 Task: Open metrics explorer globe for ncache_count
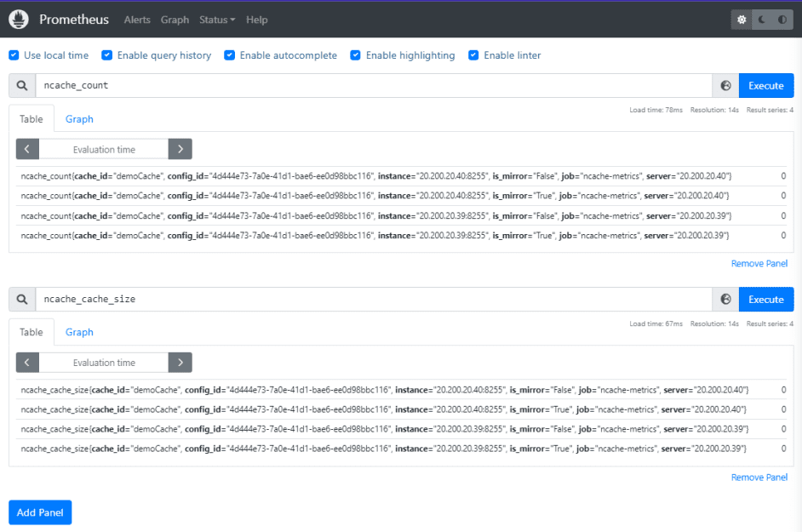(725, 85)
